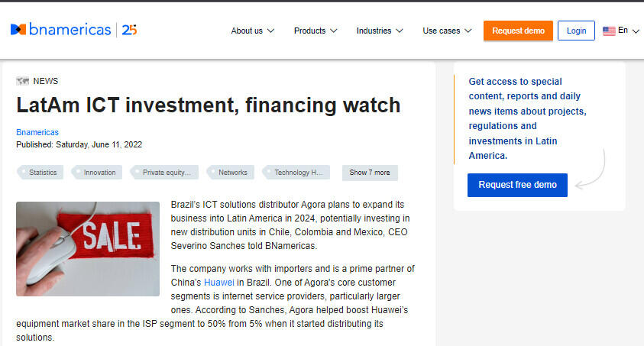Click Request free demo button
This screenshot has height=346, width=644.
pyautogui.click(x=517, y=185)
